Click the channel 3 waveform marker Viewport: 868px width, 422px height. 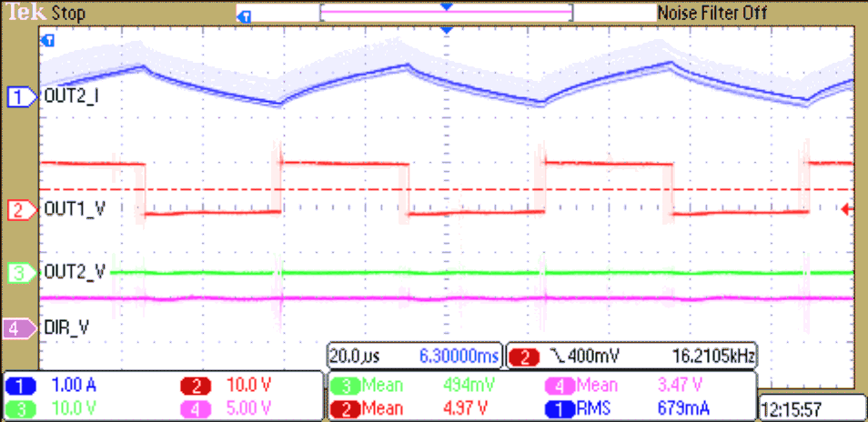pos(18,272)
